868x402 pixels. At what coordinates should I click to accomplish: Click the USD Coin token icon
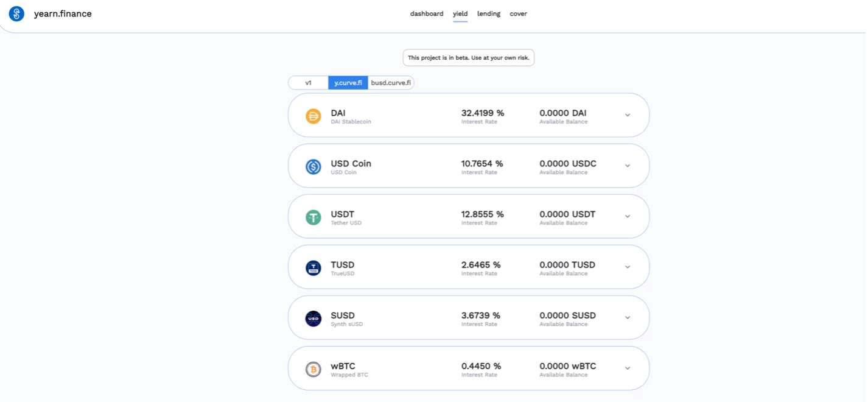(313, 166)
